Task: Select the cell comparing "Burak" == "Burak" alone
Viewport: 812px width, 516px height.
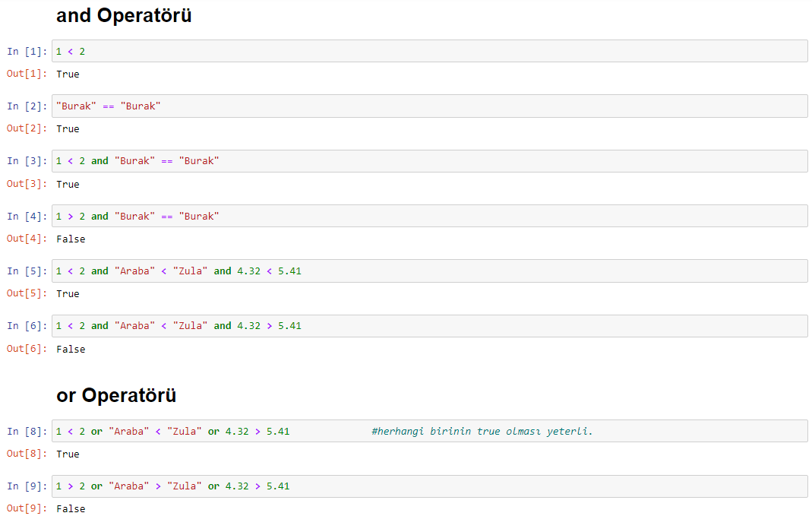Action: click(x=430, y=106)
